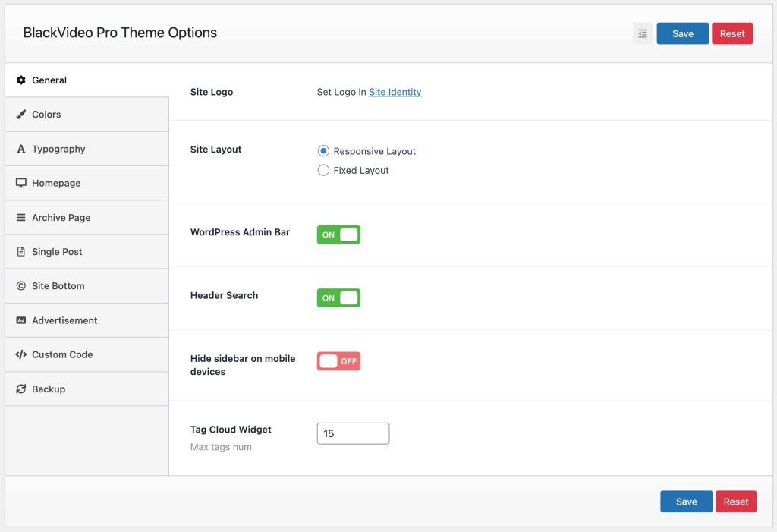
Task: Open the Archive Page tab
Action: 87,217
